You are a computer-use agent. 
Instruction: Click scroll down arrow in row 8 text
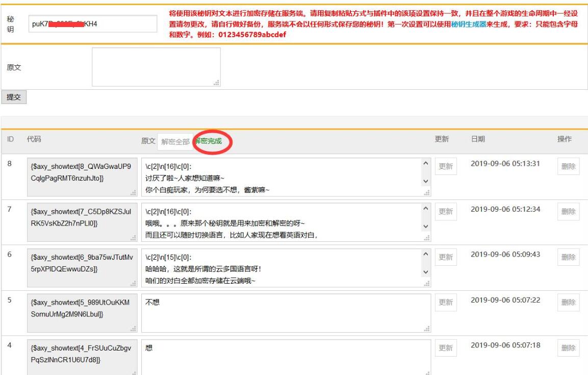point(426,181)
